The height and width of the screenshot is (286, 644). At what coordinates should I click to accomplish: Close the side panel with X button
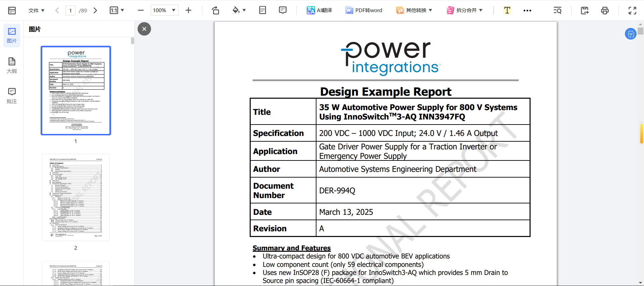pyautogui.click(x=144, y=29)
